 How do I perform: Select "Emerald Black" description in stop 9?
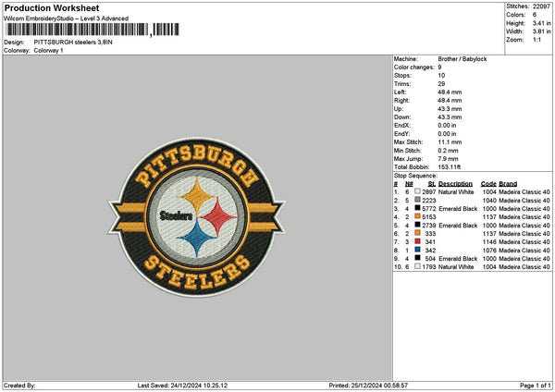[458, 259]
